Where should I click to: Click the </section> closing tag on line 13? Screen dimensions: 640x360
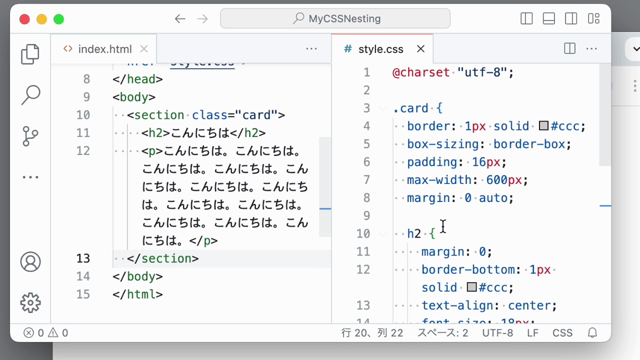(163, 258)
